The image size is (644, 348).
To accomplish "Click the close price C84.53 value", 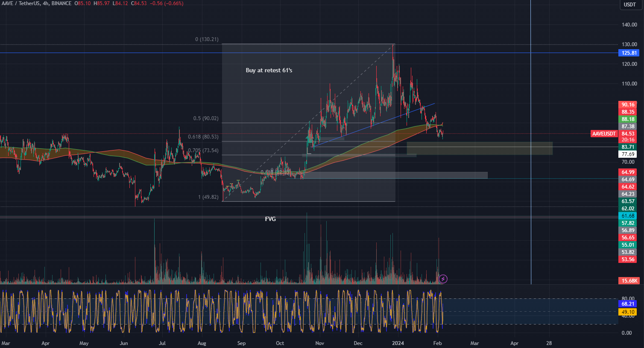I will pyautogui.click(x=139, y=3).
